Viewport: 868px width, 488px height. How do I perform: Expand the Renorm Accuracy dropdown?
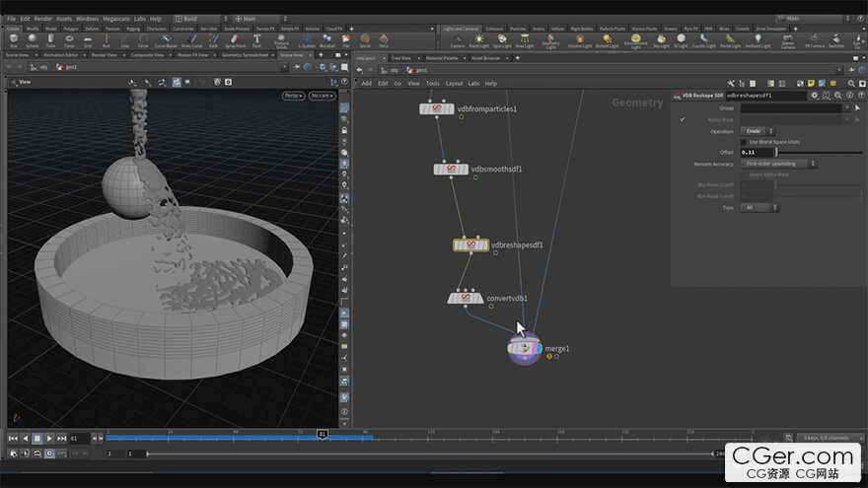click(x=779, y=164)
